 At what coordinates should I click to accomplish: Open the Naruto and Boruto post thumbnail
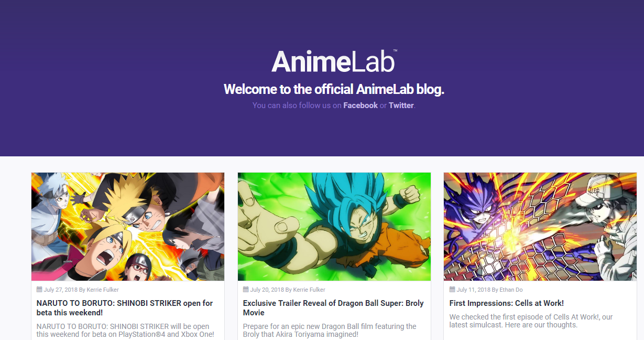click(x=128, y=227)
